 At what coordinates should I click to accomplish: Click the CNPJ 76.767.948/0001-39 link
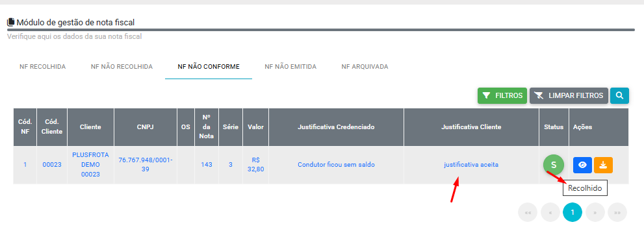pos(146,164)
